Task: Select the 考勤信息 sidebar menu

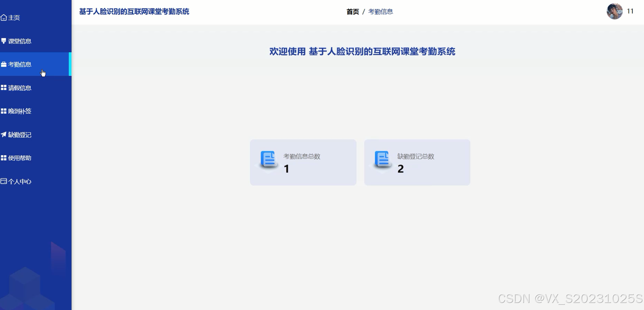Action: click(x=35, y=64)
